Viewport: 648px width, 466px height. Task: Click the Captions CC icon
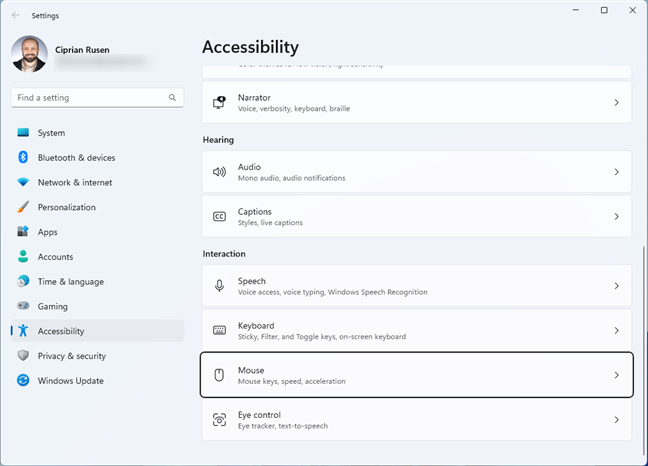pyautogui.click(x=219, y=216)
